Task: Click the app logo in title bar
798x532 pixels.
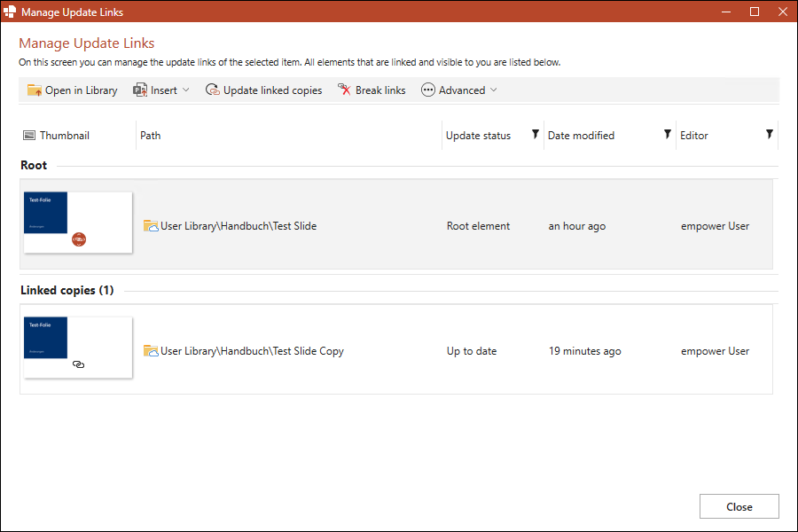Action: pyautogui.click(x=10, y=12)
